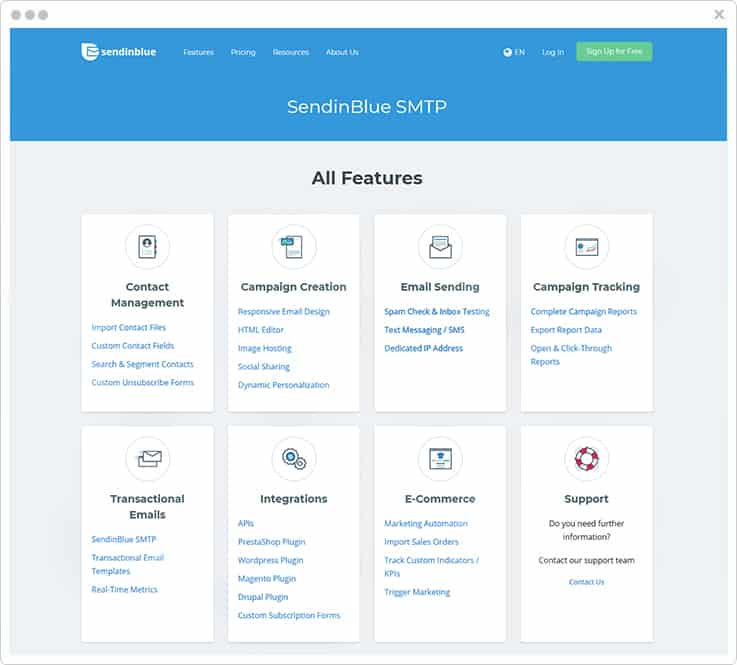737x665 pixels.
Task: Click the Transactional Emails envelope icon
Action: [148, 459]
